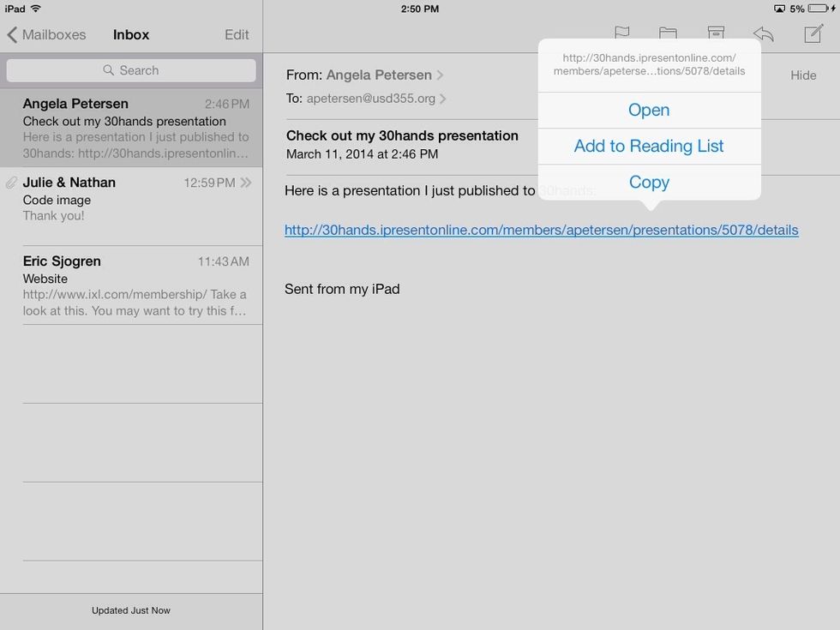The image size is (840, 630).
Task: Tap the date March 11, 2014 at 2:46 PM
Action: click(x=362, y=154)
